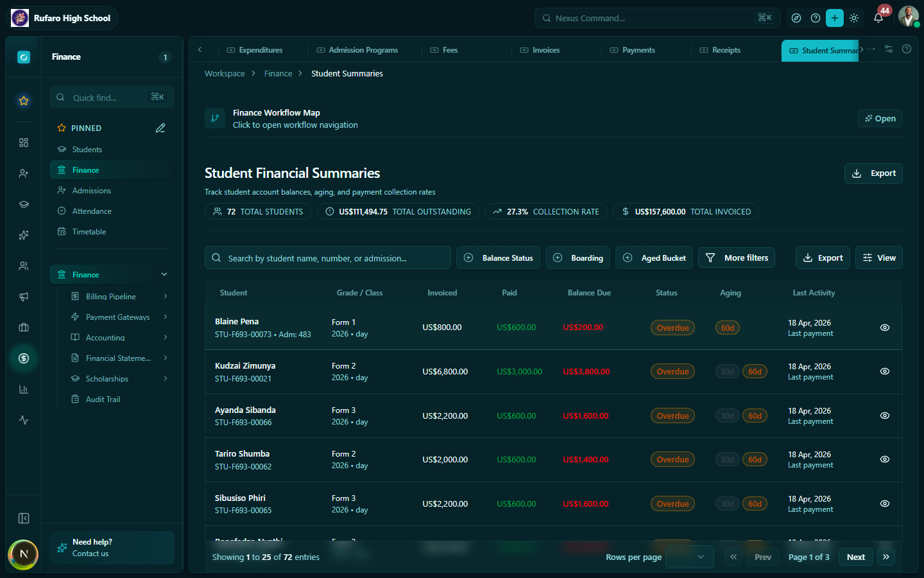The height and width of the screenshot is (578, 924).
Task: Click the help icon at tab bar right
Action: [907, 49]
